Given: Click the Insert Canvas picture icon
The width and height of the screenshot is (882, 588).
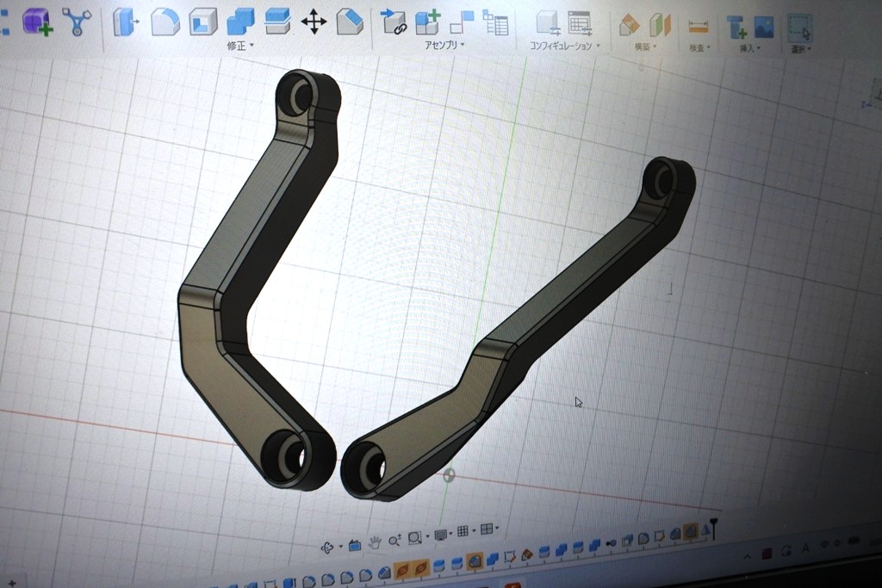Looking at the screenshot, I should (763, 27).
